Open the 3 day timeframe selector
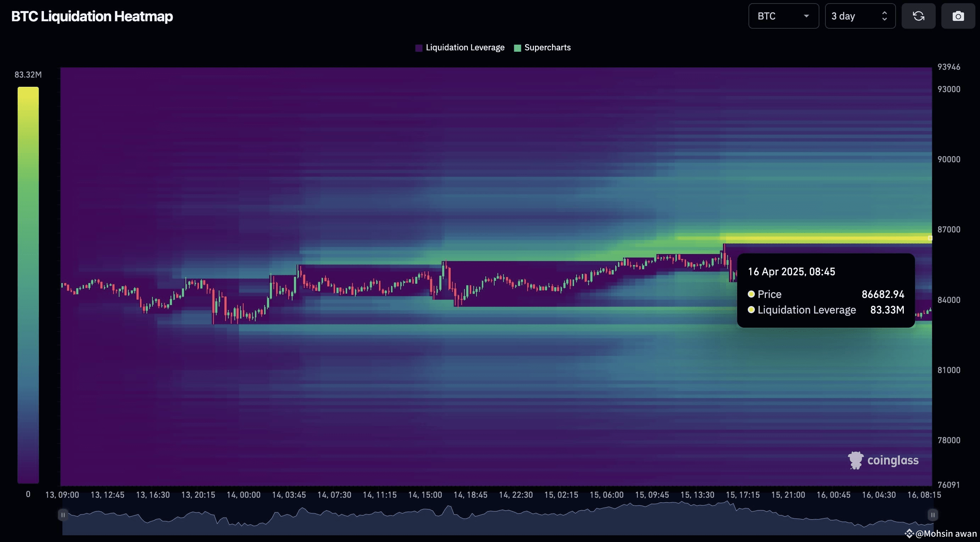This screenshot has height=542, width=980. click(x=860, y=16)
